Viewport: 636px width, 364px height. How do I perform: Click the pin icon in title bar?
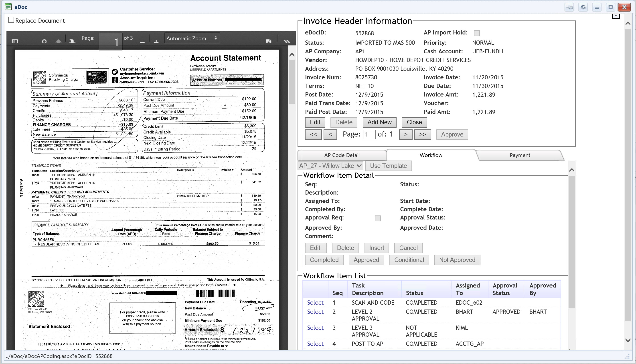(569, 7)
